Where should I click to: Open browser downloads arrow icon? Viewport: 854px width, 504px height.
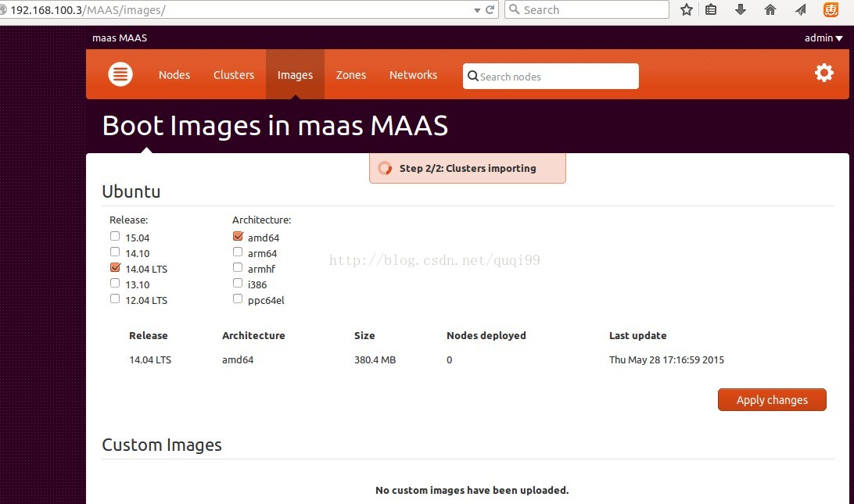tap(740, 9)
